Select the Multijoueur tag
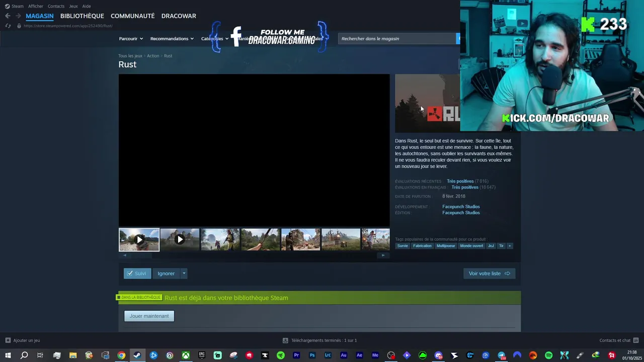Viewport: 644px width, 362px height. pyautogui.click(x=446, y=246)
